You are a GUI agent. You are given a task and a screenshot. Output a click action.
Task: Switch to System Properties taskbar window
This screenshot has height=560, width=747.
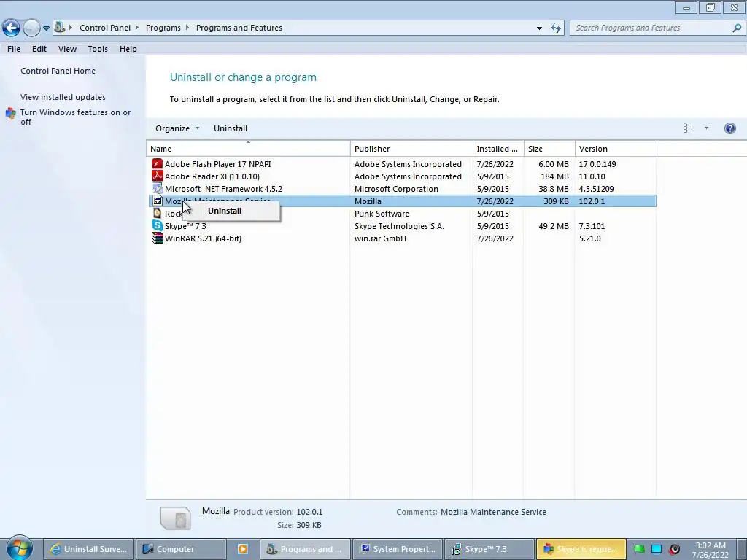[x=398, y=549]
